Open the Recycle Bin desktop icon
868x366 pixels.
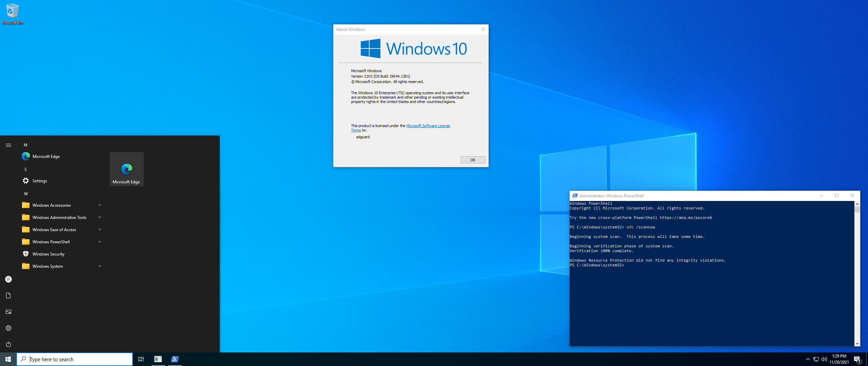12,14
